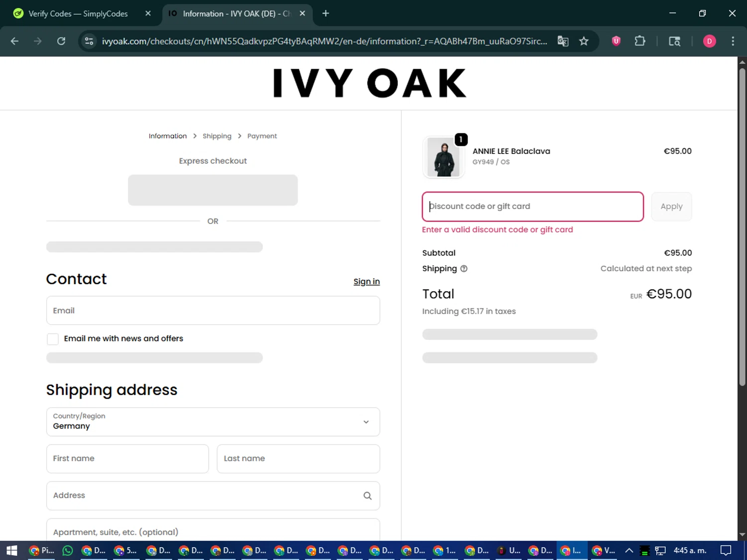Image resolution: width=747 pixels, height=560 pixels.
Task: Open the taskbar app labeled U...
Action: pyautogui.click(x=508, y=551)
